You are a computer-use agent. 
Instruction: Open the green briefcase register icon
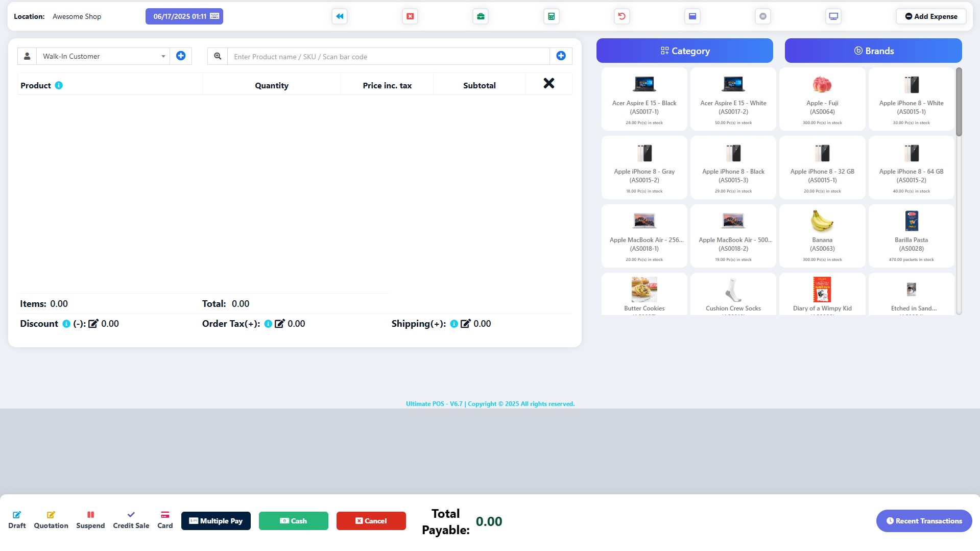pos(481,16)
